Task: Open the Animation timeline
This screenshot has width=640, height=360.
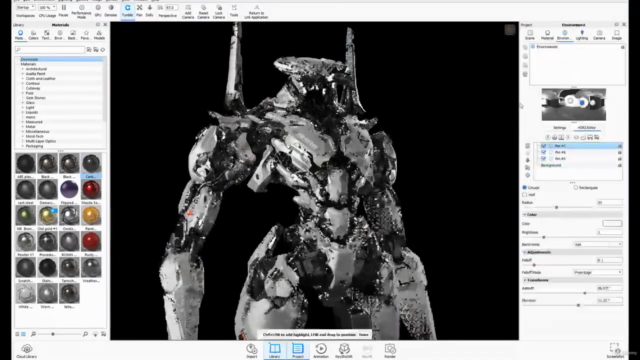Action: 321,351
